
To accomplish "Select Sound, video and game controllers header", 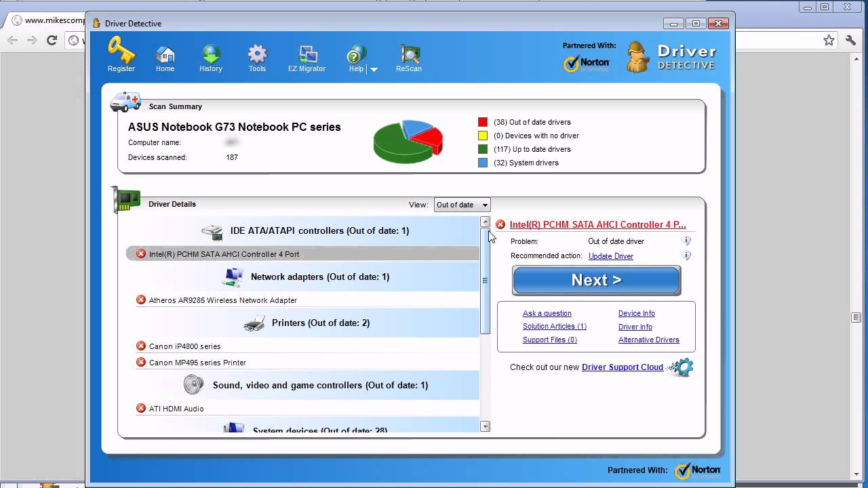I will coord(302,386).
